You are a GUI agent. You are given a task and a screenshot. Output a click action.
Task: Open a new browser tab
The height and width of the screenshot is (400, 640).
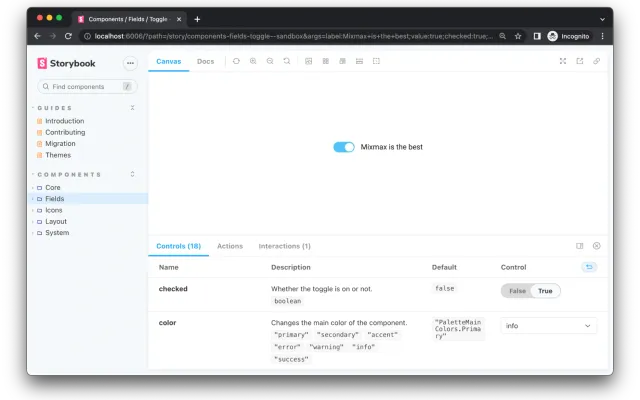197,19
